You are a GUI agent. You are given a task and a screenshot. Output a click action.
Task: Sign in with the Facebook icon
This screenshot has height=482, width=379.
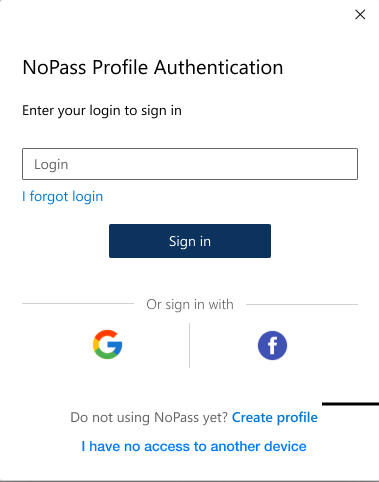pos(272,345)
